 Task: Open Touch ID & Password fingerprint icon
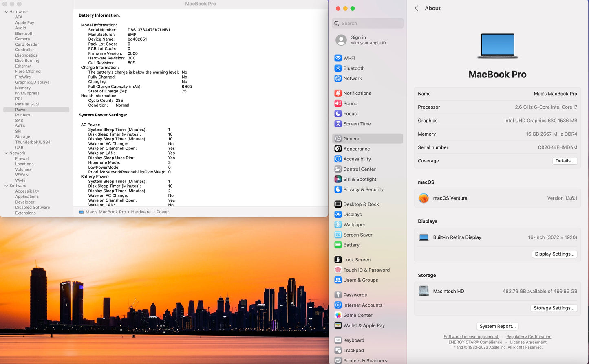tap(338, 270)
